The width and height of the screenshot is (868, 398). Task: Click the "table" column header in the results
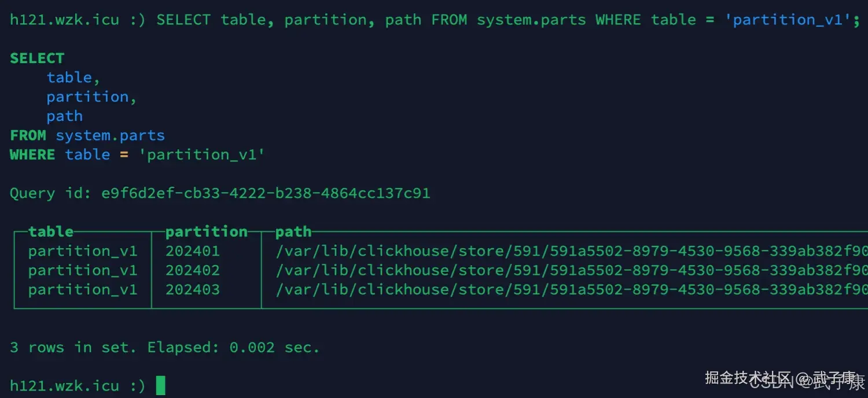(x=51, y=232)
